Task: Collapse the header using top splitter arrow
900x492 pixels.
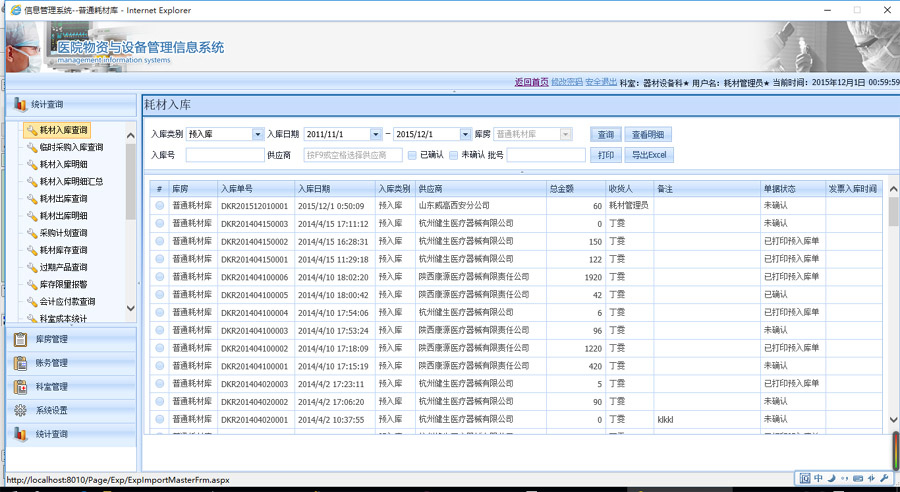Action: click(x=454, y=91)
